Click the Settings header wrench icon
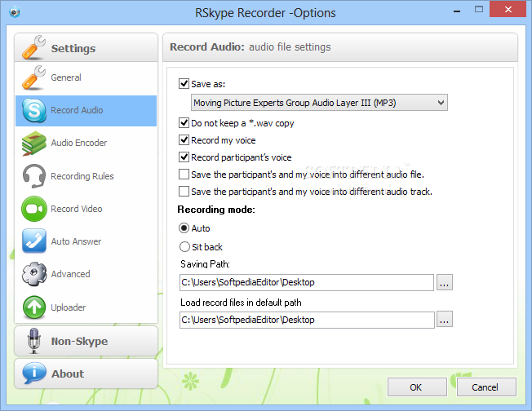This screenshot has height=411, width=532. coord(33,47)
